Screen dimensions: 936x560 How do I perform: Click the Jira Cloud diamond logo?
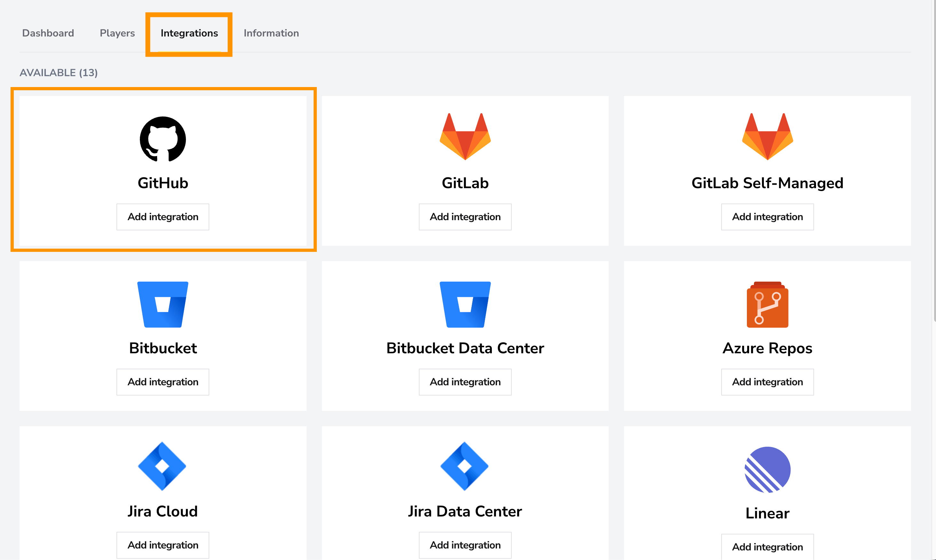click(x=162, y=467)
